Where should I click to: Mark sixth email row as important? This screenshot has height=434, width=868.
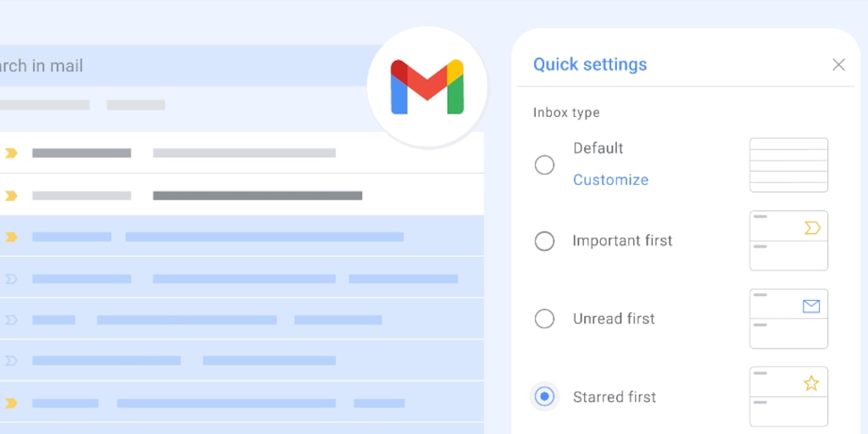tap(11, 360)
